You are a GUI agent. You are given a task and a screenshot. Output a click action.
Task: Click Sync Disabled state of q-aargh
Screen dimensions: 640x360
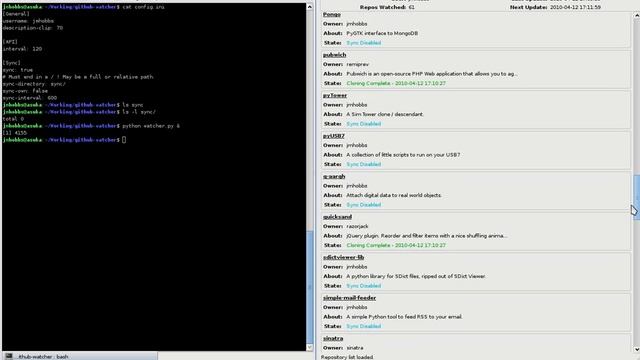(x=364, y=204)
